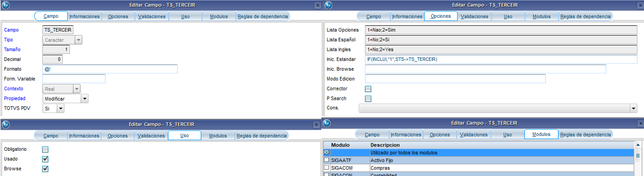Expand the Cons. dropdown list
This screenshot has width=644, height=176.
coord(634,108)
